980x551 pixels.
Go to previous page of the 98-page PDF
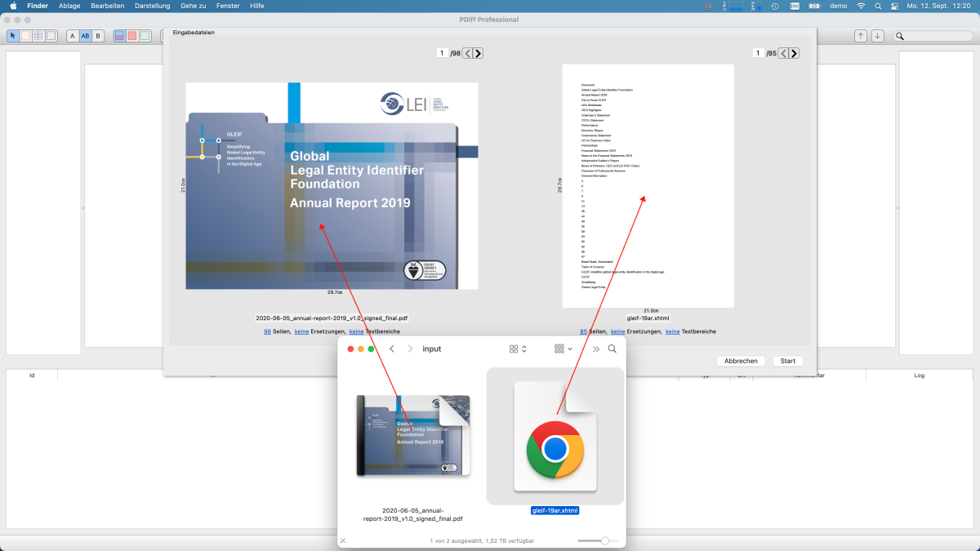pyautogui.click(x=467, y=53)
